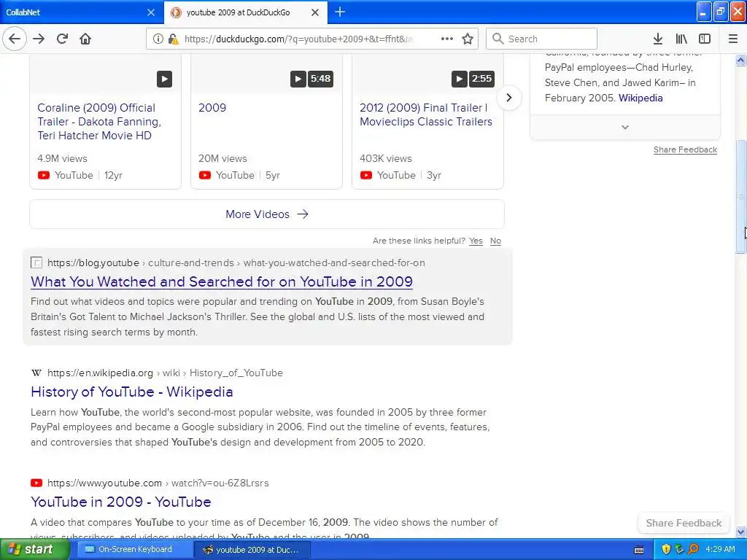Open Coraline (2009) Official Trailer link
This screenshot has height=560, width=747.
99,122
